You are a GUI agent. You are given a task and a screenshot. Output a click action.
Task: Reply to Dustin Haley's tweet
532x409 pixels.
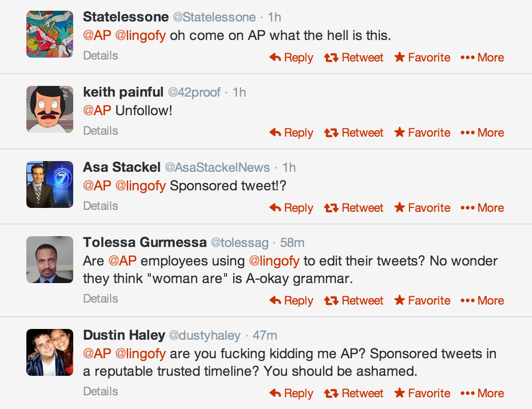tap(291, 393)
